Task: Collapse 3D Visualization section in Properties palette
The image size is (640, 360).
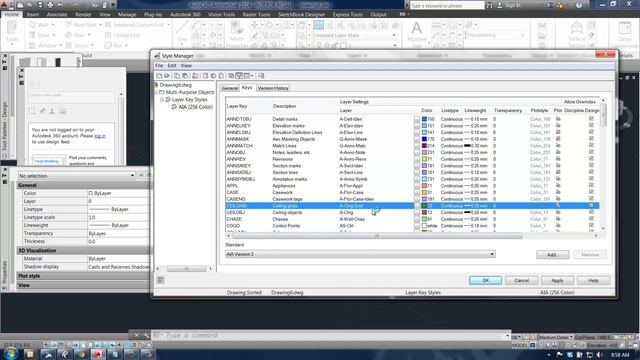Action: (x=84, y=250)
